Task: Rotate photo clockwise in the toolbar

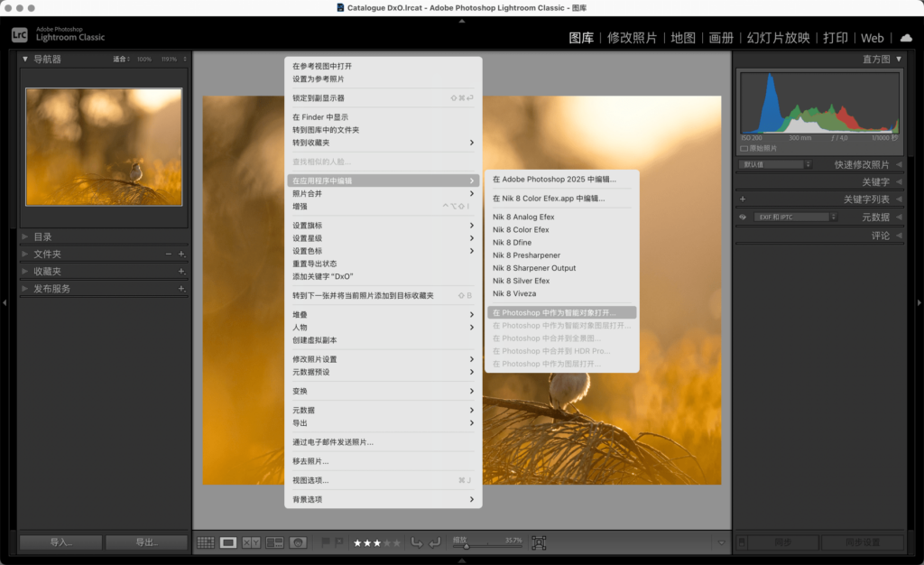Action: [x=435, y=542]
